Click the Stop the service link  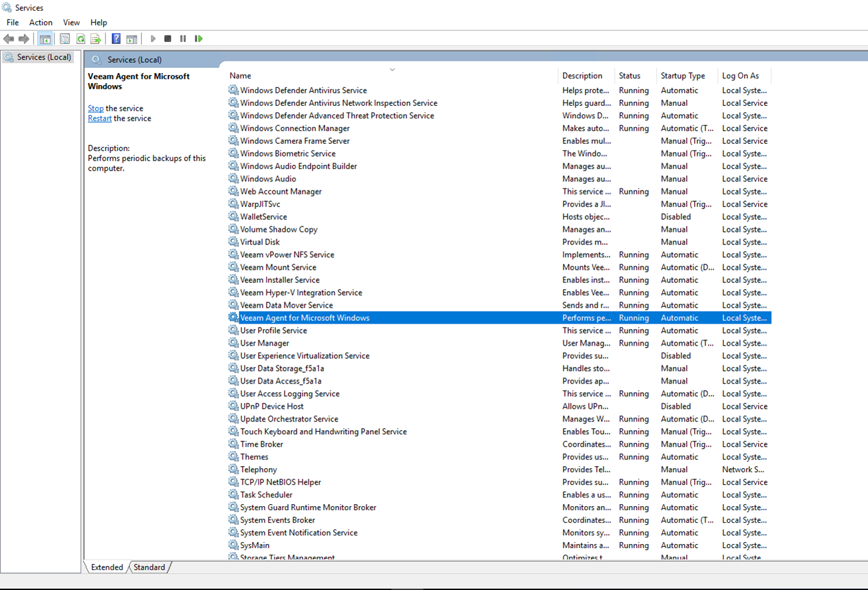coord(96,108)
